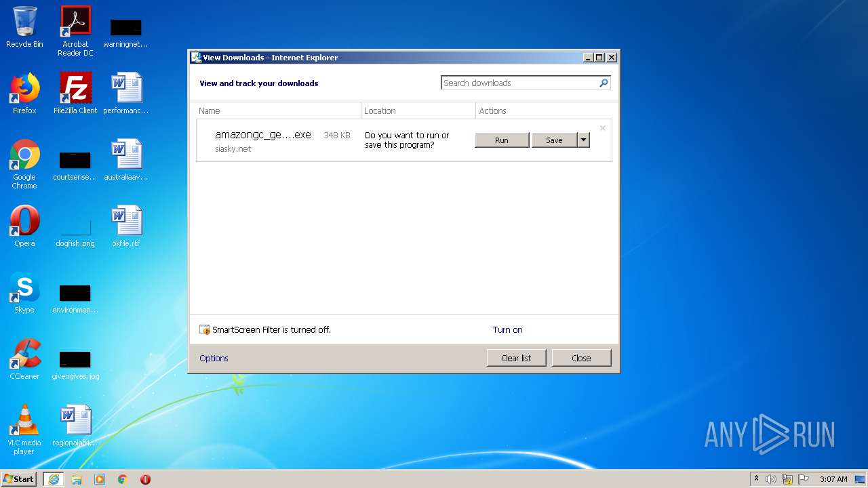This screenshot has width=868, height=488.
Task: Click the search magnifier in downloads
Action: [x=604, y=83]
